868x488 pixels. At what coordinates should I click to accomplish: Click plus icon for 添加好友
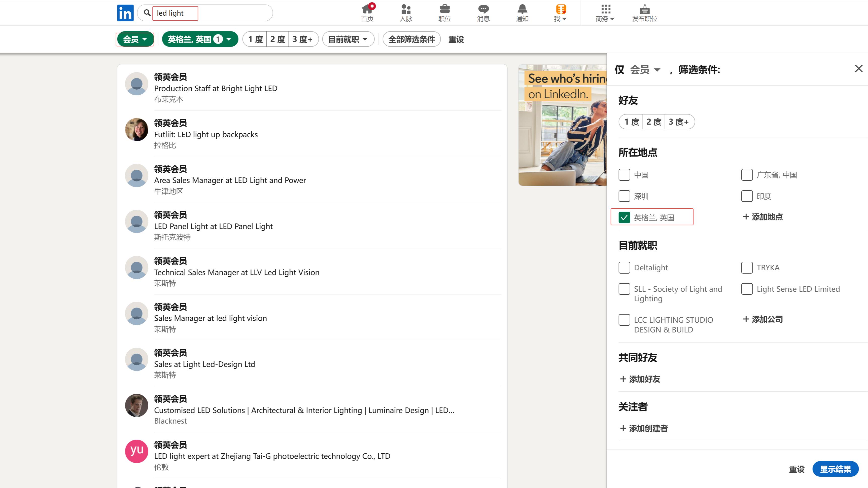tap(623, 379)
